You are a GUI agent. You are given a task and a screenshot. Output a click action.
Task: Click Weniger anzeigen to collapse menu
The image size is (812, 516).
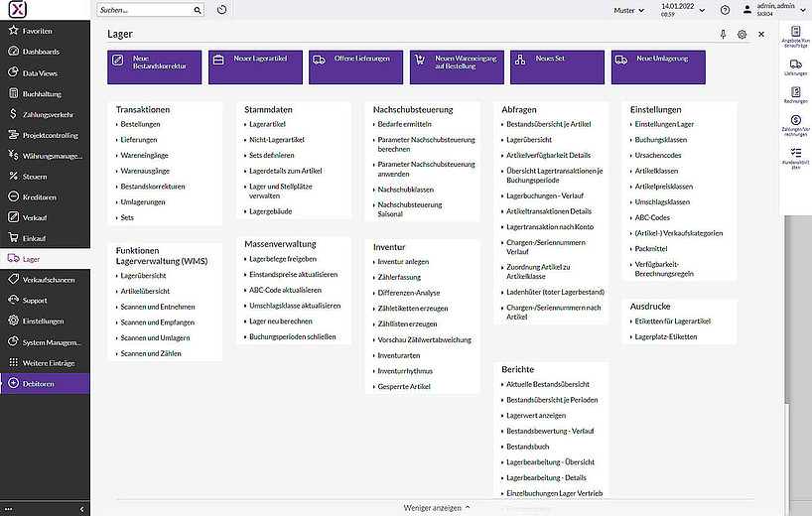(x=437, y=508)
